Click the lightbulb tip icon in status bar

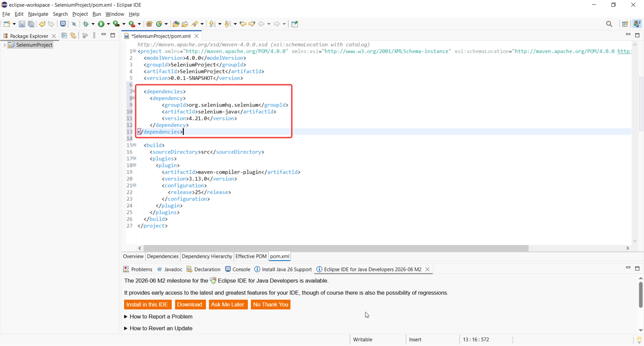click(639, 340)
